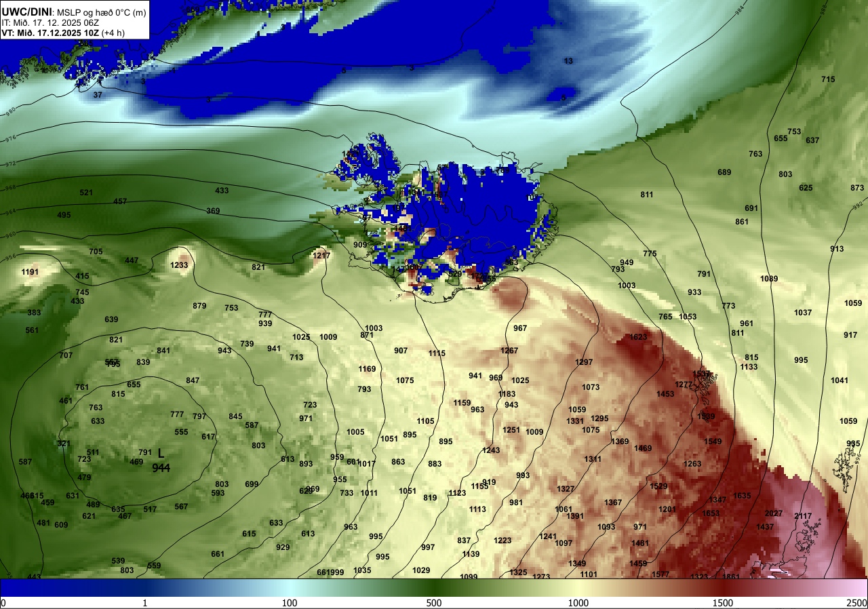Click the 699 height value
The image size is (868, 609).
click(252, 484)
